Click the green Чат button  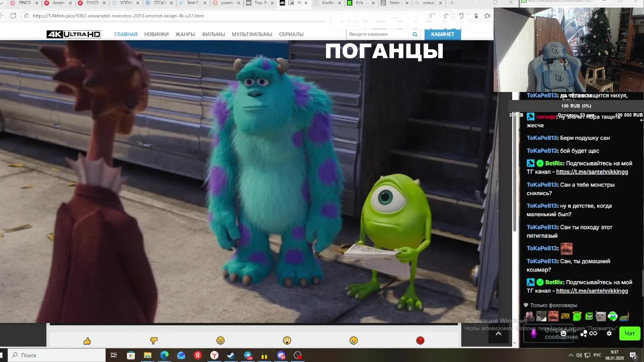[630, 333]
